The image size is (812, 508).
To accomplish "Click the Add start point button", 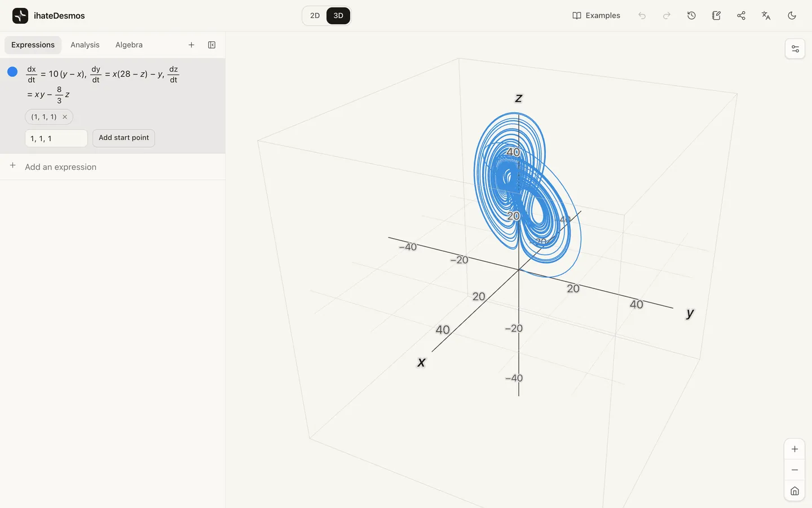I will pyautogui.click(x=123, y=138).
